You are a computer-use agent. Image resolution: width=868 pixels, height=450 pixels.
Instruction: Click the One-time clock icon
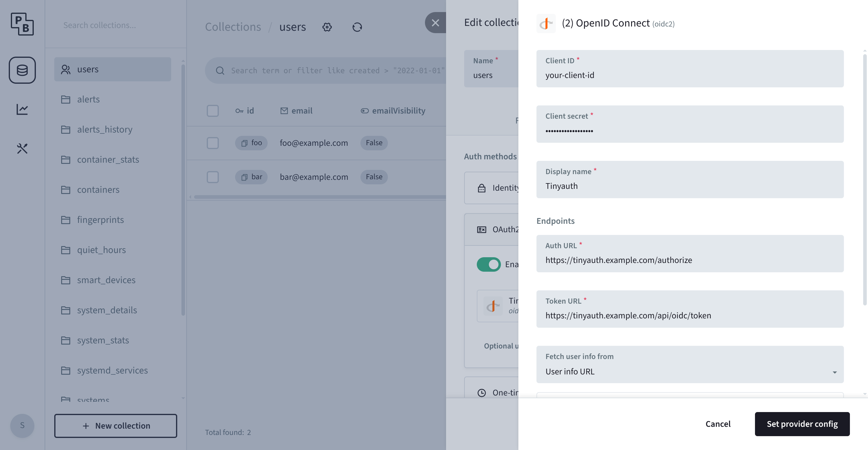click(x=482, y=393)
